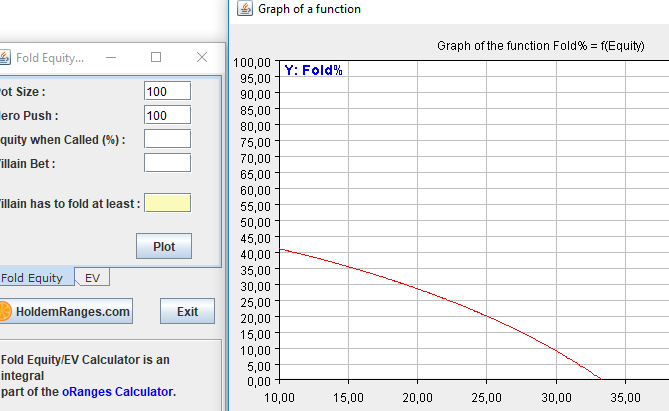The width and height of the screenshot is (669, 411).
Task: Click the 40,00 y-axis value
Action: 255,254
